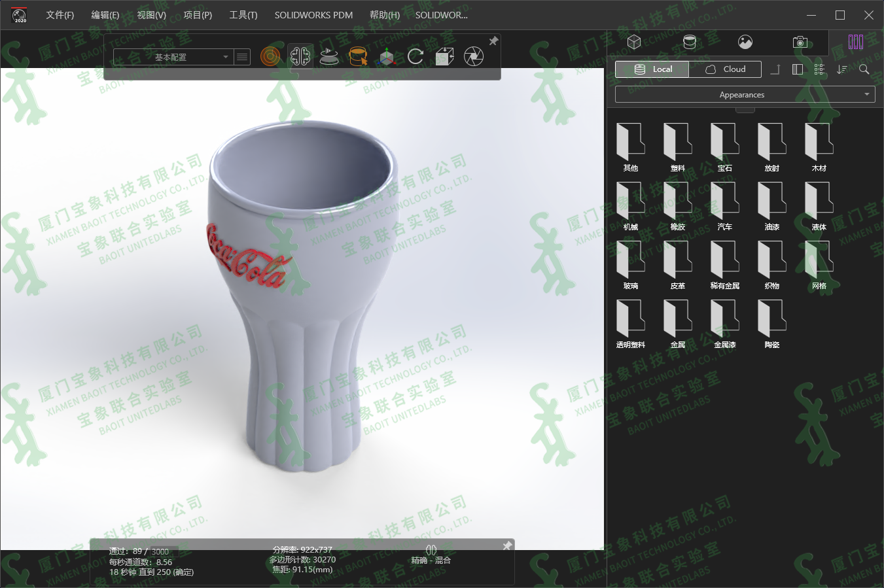Click the 精确 - 混合 render mode label
This screenshot has width=884, height=588.
pyautogui.click(x=431, y=561)
